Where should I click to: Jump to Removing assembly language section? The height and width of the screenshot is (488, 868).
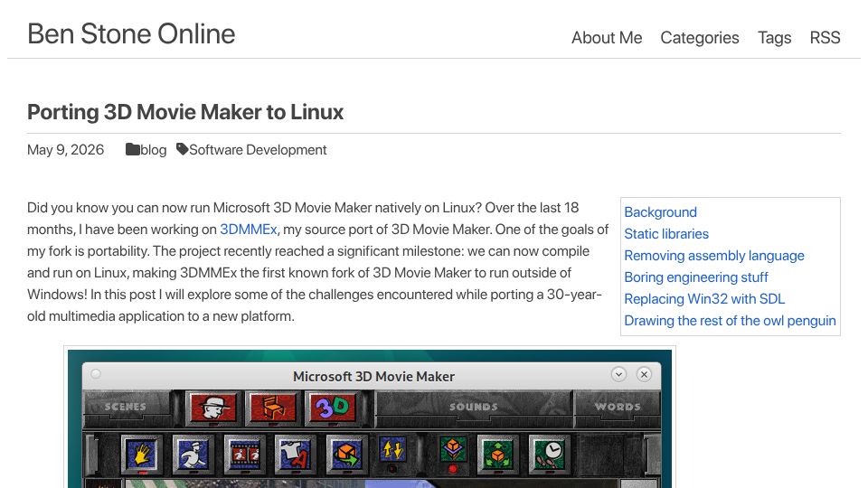(x=714, y=256)
